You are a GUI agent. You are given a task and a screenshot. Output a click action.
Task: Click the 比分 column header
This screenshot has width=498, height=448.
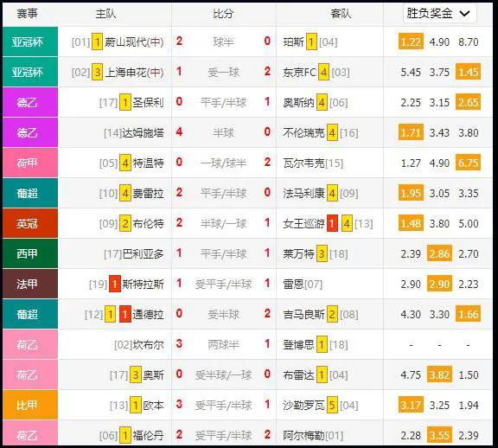(223, 14)
